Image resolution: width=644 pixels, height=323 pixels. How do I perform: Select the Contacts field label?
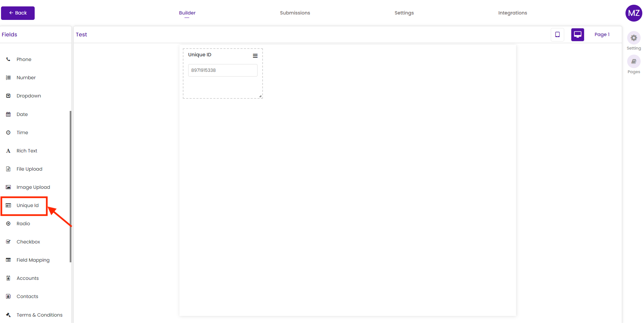point(28,296)
